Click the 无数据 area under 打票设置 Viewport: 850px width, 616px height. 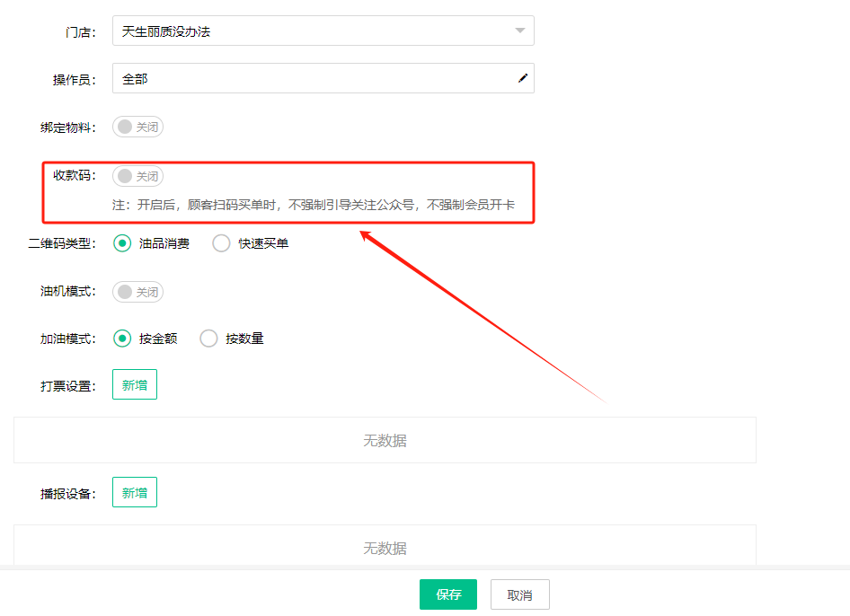pyautogui.click(x=385, y=441)
